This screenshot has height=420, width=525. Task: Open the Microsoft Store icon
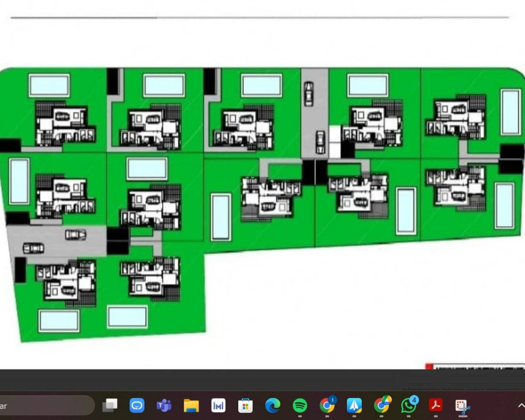pyautogui.click(x=245, y=406)
